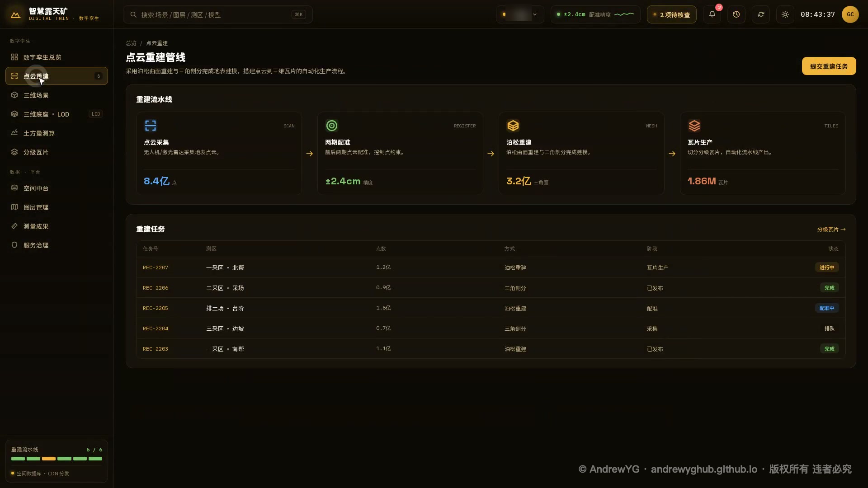
Task: Open task REC-2205
Action: pos(156,308)
